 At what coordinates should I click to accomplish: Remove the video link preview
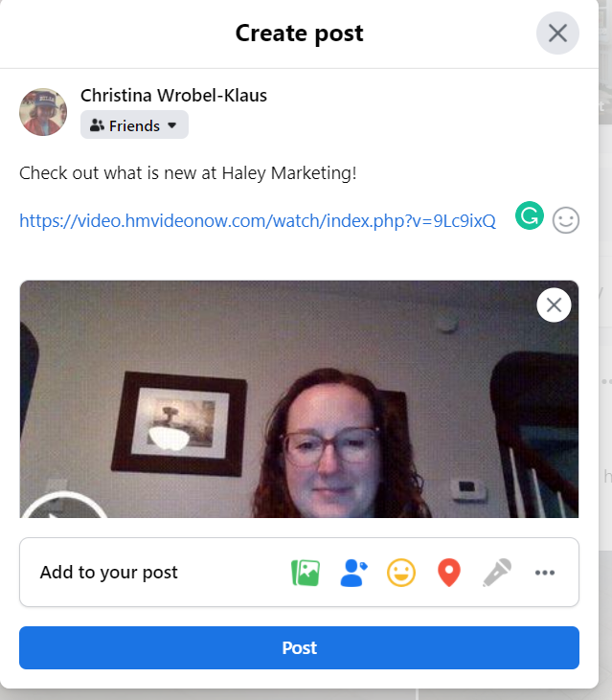pyautogui.click(x=554, y=305)
